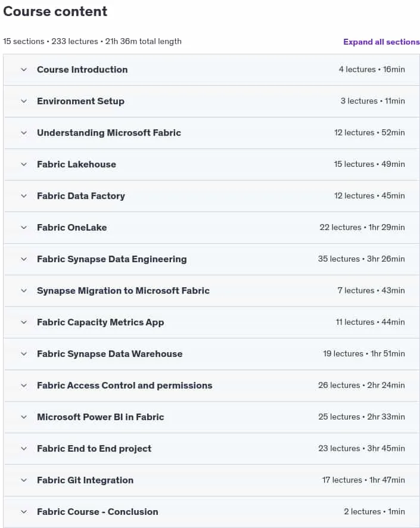The width and height of the screenshot is (420, 528).
Task: Click the 4 lectures 16min label
Action: pos(372,69)
